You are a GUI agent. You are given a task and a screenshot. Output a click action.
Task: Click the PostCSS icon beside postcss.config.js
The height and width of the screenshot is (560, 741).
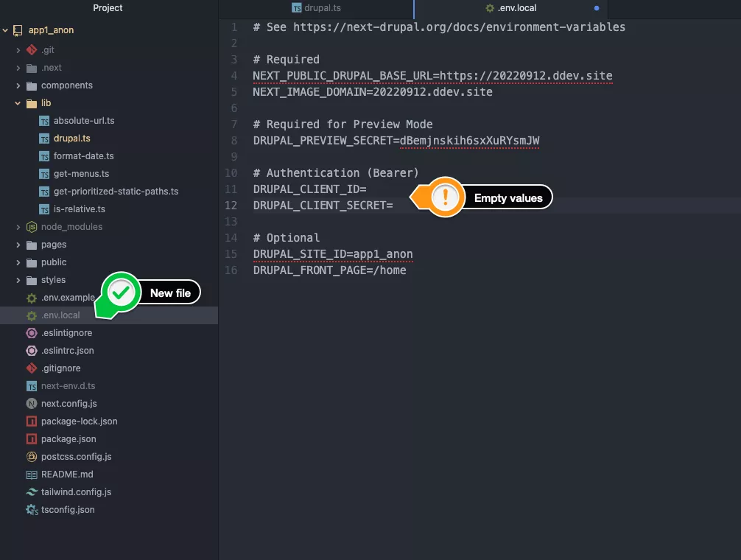(x=32, y=457)
